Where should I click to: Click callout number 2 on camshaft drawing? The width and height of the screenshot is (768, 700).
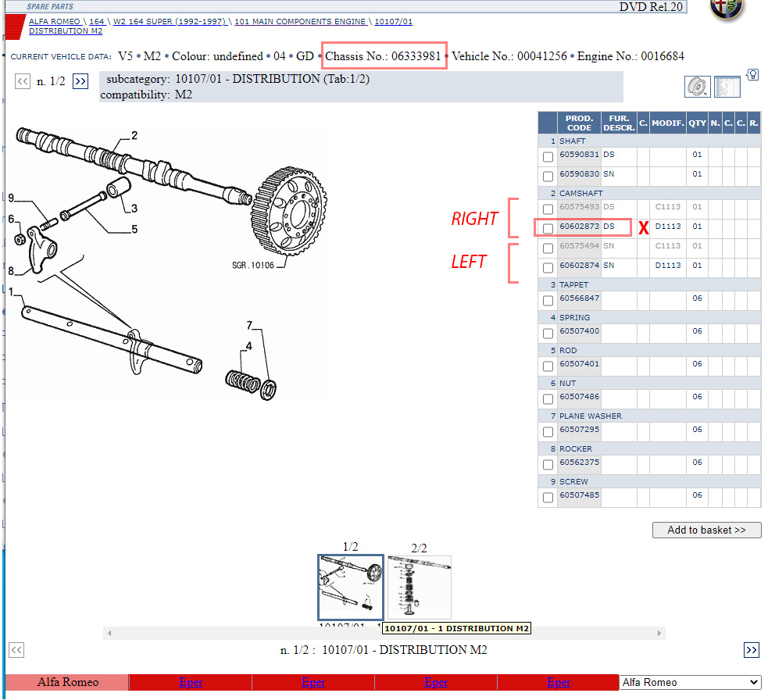[134, 135]
